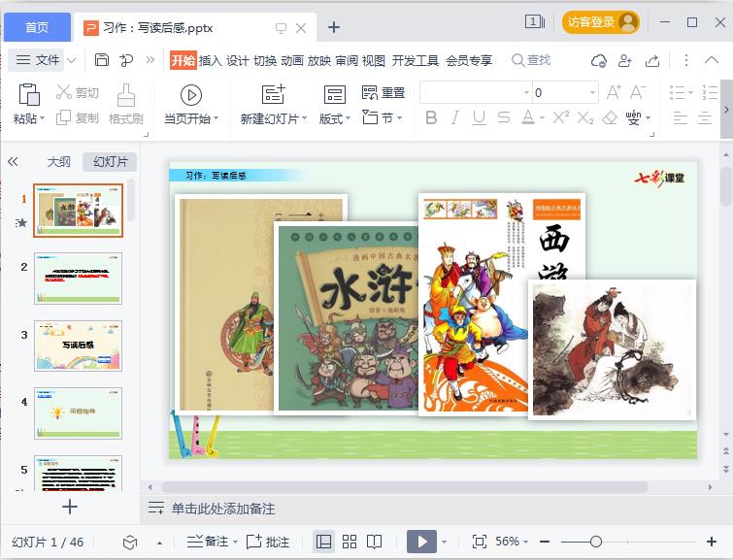Collapse the ribbon with up chevron
Viewport: 733px width, 560px height.
(711, 60)
